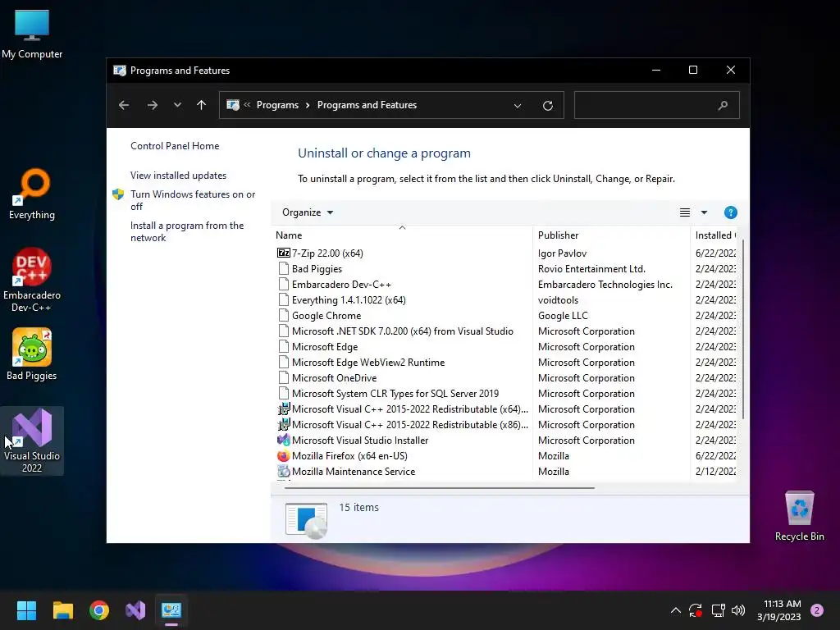
Task: Select Google Chrome program entry
Action: click(326, 315)
